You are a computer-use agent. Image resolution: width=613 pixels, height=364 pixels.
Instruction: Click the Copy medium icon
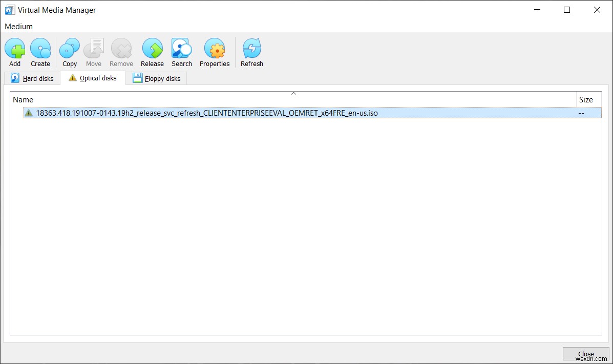(x=69, y=48)
